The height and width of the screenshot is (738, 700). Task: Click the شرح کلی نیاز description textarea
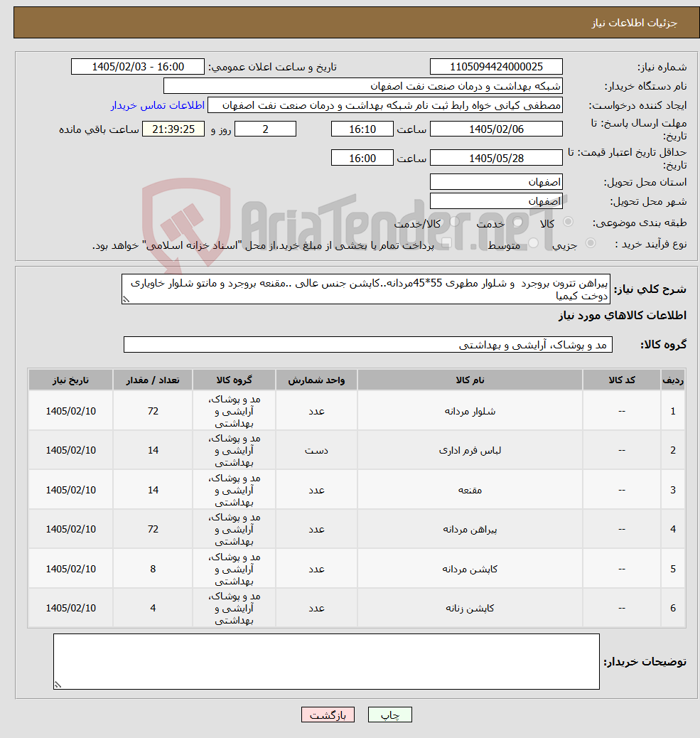coord(366,289)
